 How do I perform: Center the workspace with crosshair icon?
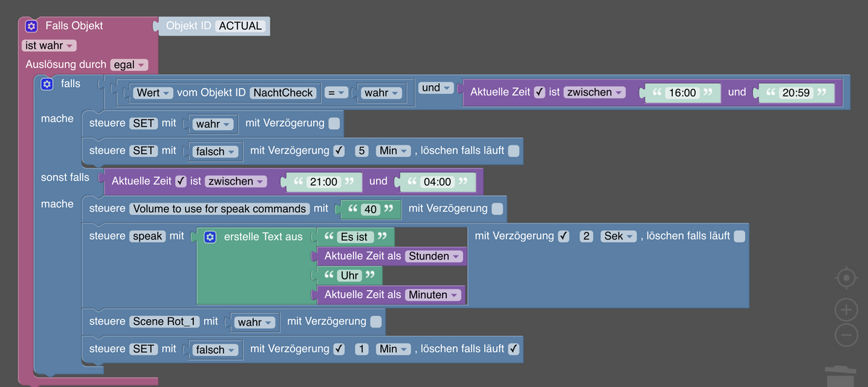click(x=846, y=278)
